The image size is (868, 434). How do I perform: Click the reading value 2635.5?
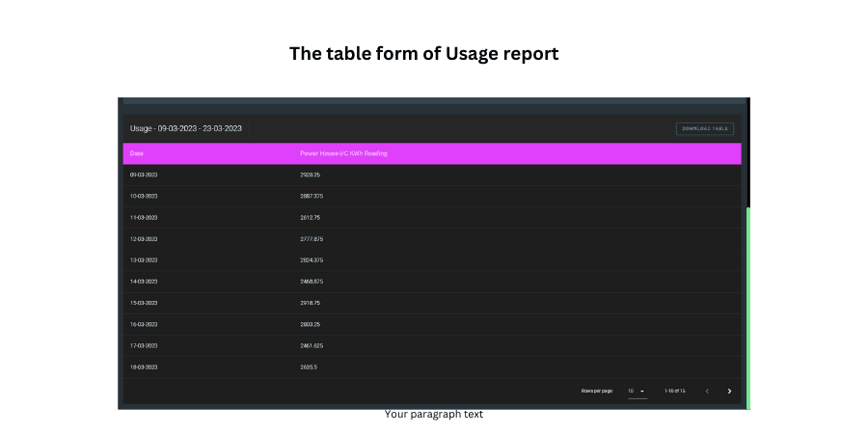tap(309, 367)
